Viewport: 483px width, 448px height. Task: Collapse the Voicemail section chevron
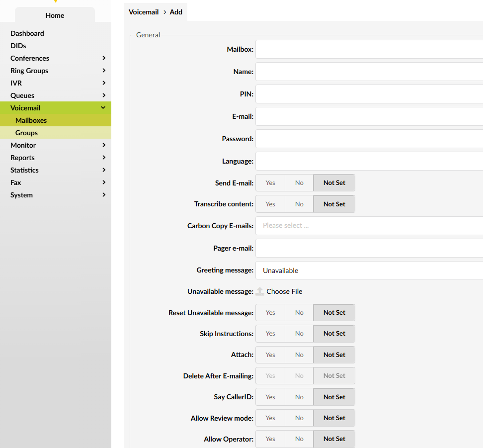(x=103, y=108)
